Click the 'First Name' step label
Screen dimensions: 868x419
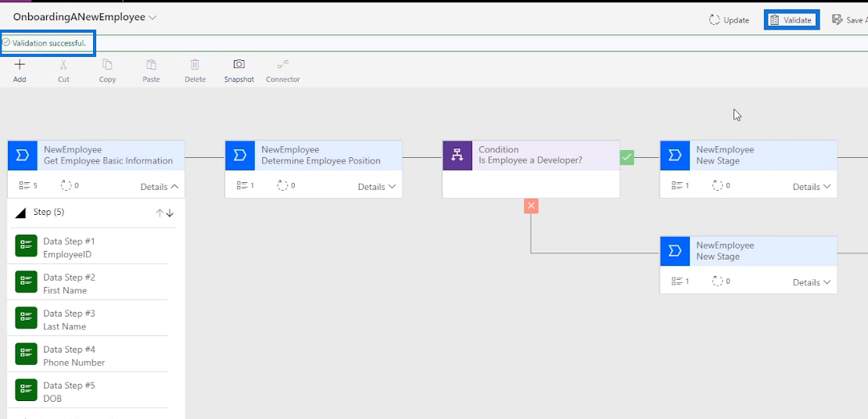click(65, 291)
